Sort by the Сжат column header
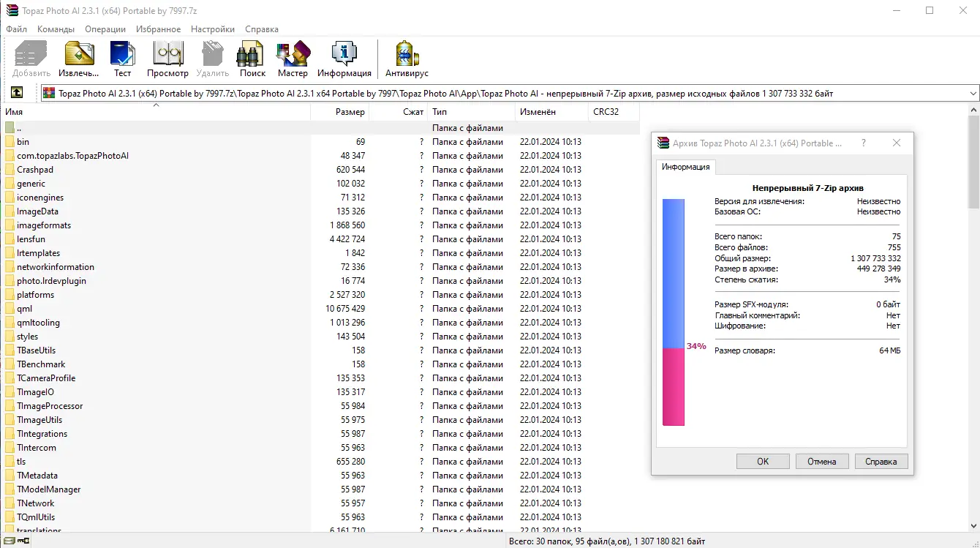Image resolution: width=980 pixels, height=548 pixels. point(399,112)
